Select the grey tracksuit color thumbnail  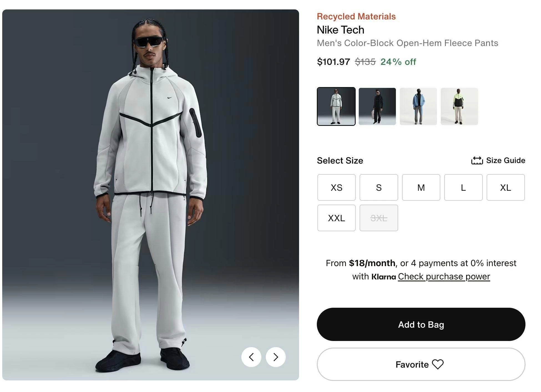tap(336, 106)
